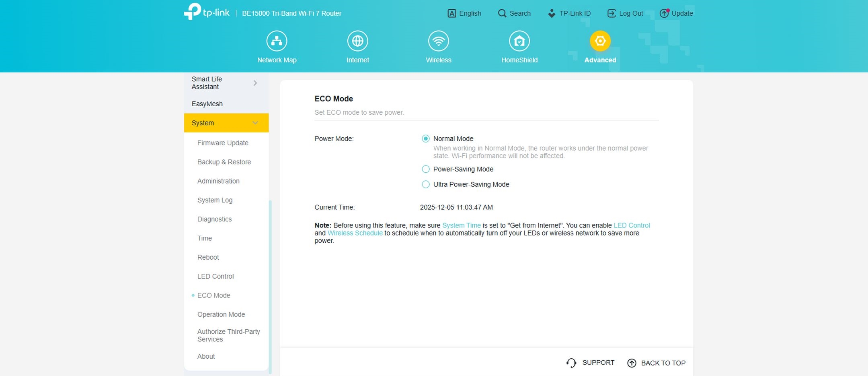Open Firmware Update in sidebar
Image resolution: width=868 pixels, height=376 pixels.
[223, 143]
